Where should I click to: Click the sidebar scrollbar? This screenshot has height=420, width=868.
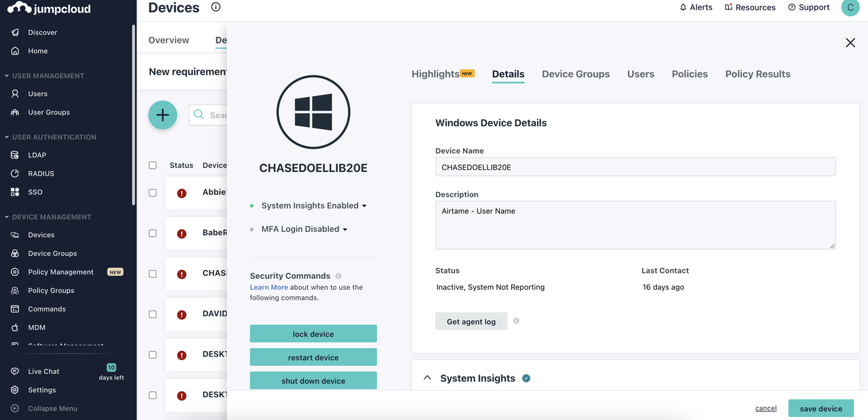point(134,115)
